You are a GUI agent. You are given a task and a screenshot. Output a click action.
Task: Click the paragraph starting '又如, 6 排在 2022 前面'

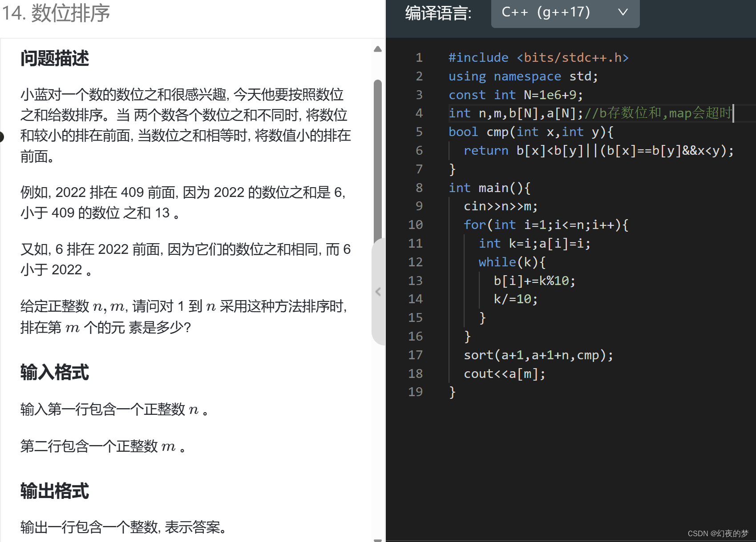186,259
